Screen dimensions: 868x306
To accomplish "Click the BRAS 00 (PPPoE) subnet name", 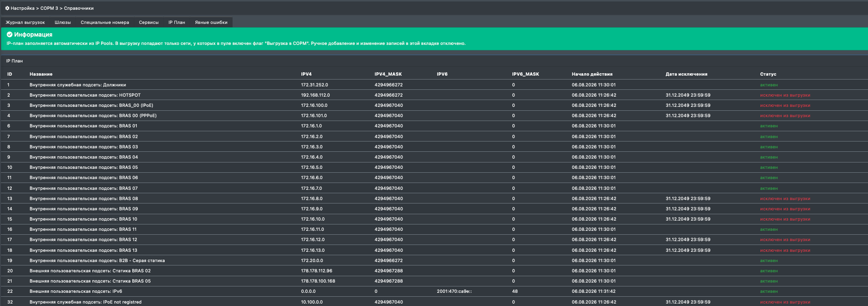I will pos(93,116).
